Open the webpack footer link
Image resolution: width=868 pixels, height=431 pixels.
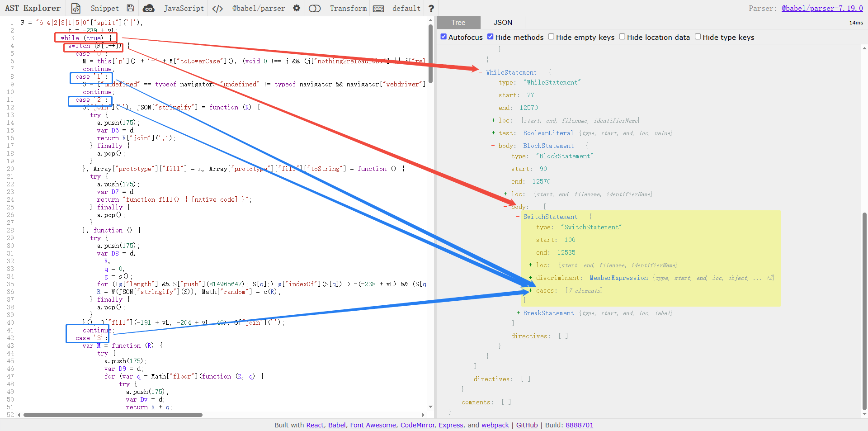(x=495, y=425)
